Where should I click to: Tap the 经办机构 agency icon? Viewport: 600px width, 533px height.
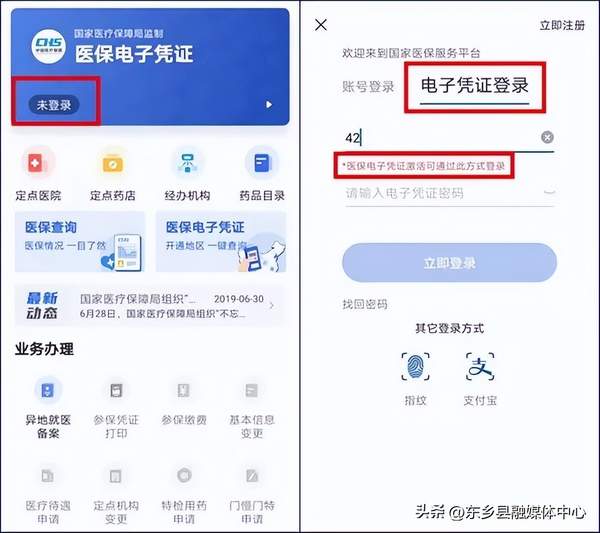(x=187, y=164)
